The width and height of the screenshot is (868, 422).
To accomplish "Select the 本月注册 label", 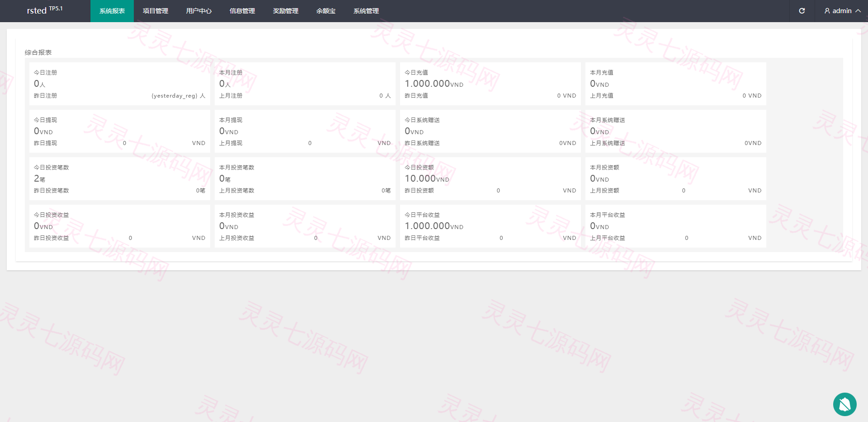I will 231,72.
